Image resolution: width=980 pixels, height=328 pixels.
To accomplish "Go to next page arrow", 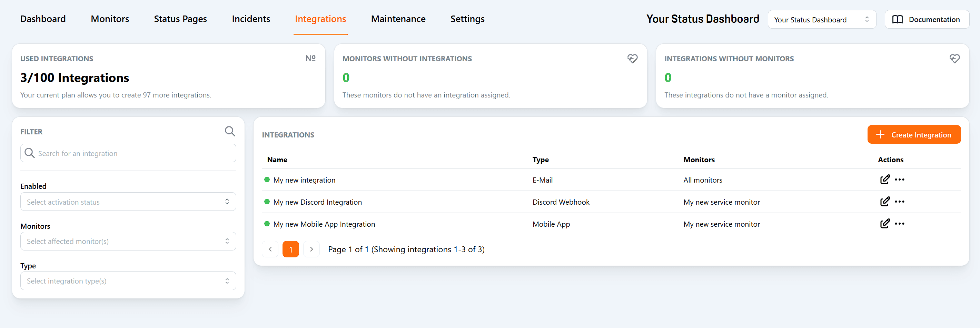I will pos(311,249).
